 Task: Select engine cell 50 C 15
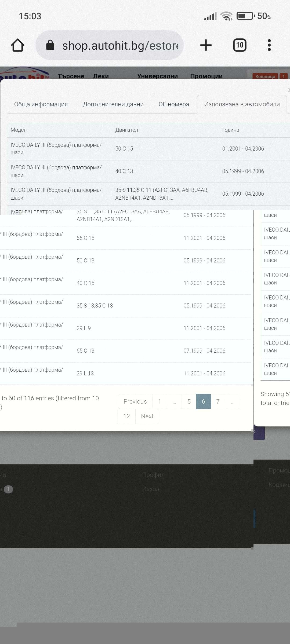(124, 149)
